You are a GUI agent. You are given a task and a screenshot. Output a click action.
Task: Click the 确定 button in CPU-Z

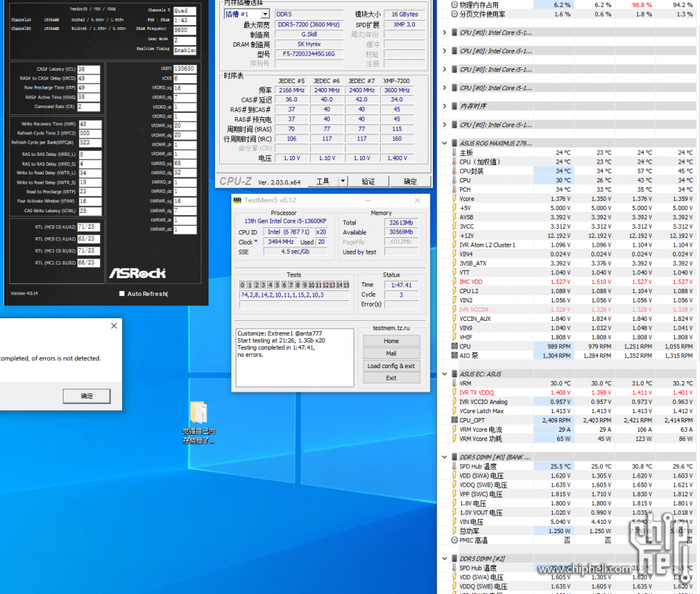click(x=410, y=181)
